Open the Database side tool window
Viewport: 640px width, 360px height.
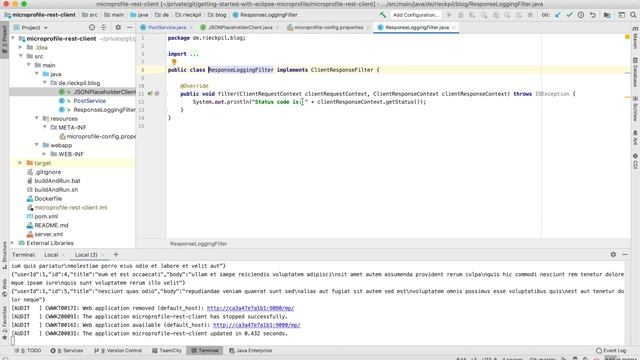[635, 72]
